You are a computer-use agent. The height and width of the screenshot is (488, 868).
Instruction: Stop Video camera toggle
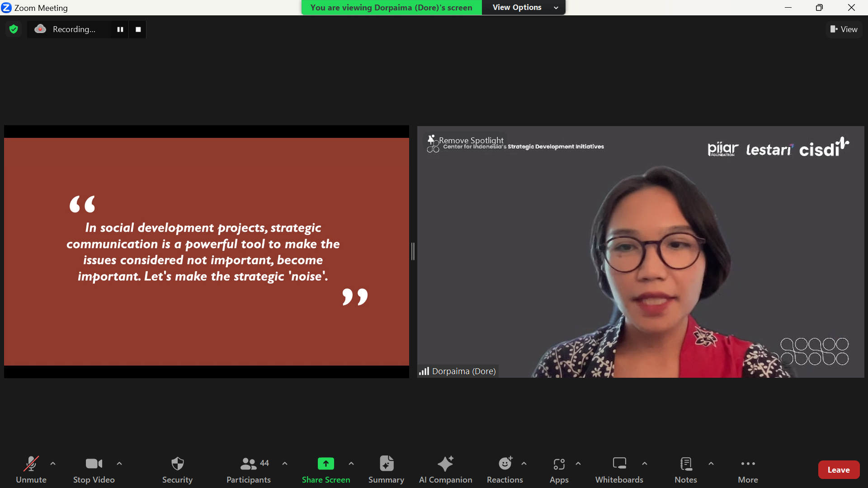[x=94, y=469]
